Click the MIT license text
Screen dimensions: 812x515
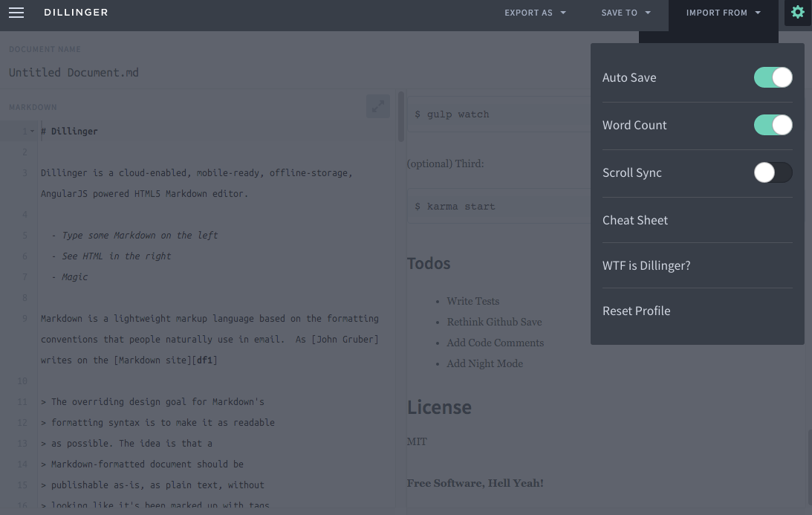click(417, 441)
